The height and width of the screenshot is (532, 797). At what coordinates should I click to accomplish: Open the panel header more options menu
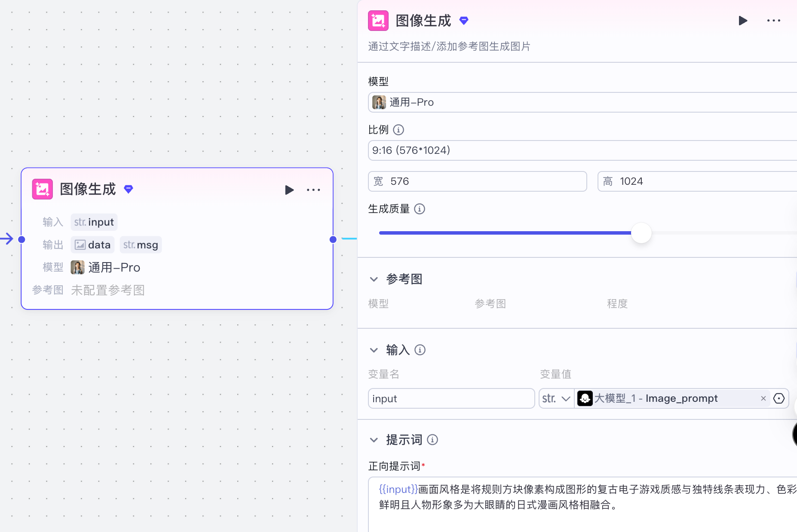773,21
